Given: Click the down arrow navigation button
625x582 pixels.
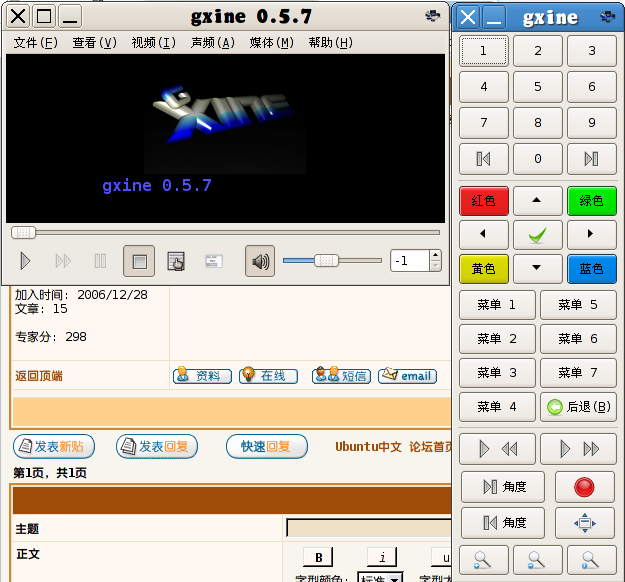Looking at the screenshot, I should 538,269.
